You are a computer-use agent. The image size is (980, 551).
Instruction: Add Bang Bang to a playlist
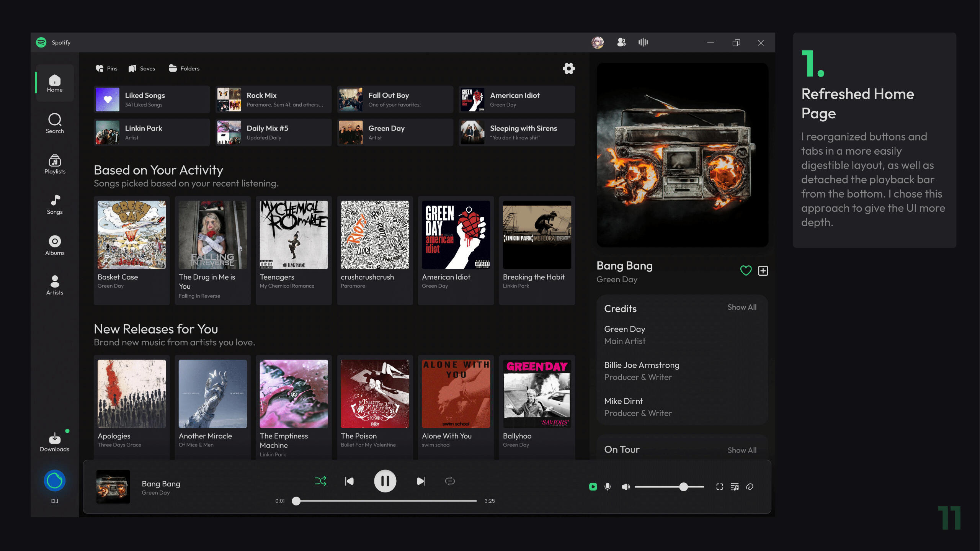(763, 271)
